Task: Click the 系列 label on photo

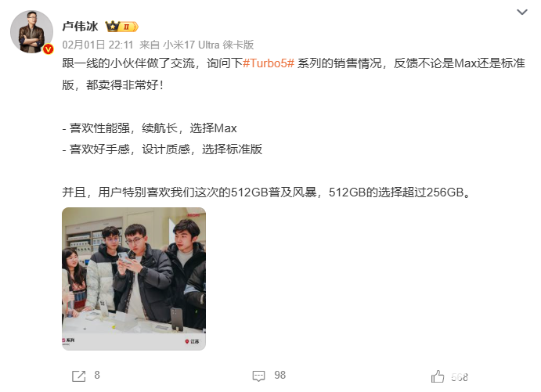Action: 68,340
